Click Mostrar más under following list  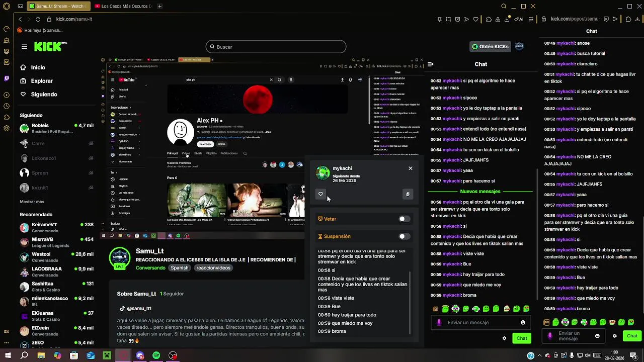[x=32, y=202]
